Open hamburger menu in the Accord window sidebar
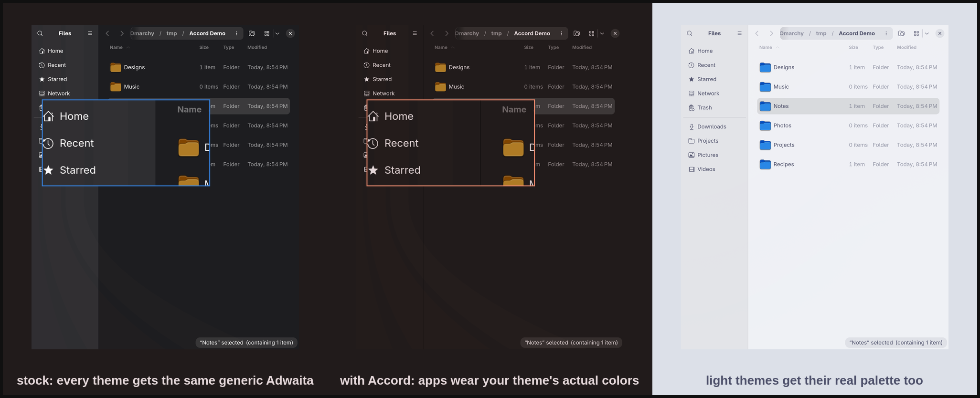Screen dimensions: 980x398 tap(415, 33)
